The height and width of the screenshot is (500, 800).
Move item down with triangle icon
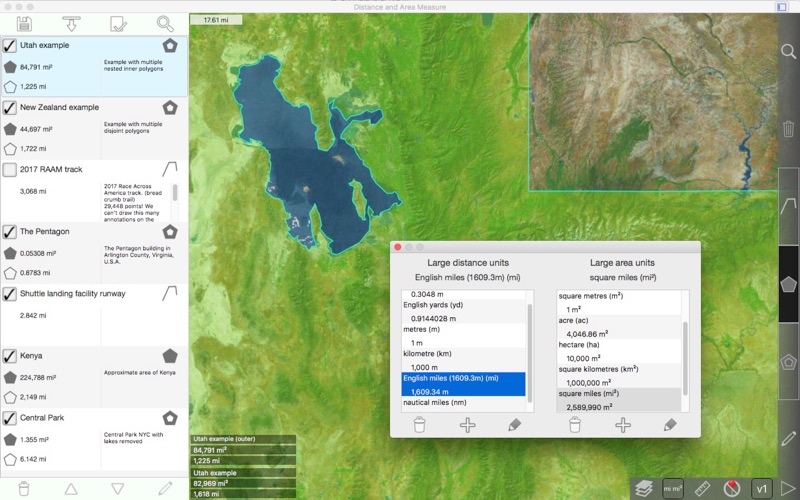118,489
